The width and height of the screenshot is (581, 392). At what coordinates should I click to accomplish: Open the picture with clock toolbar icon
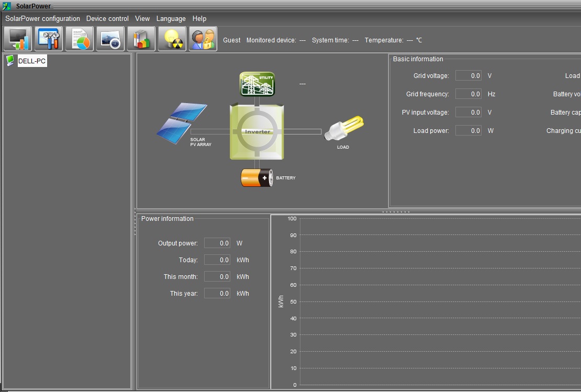[110, 39]
